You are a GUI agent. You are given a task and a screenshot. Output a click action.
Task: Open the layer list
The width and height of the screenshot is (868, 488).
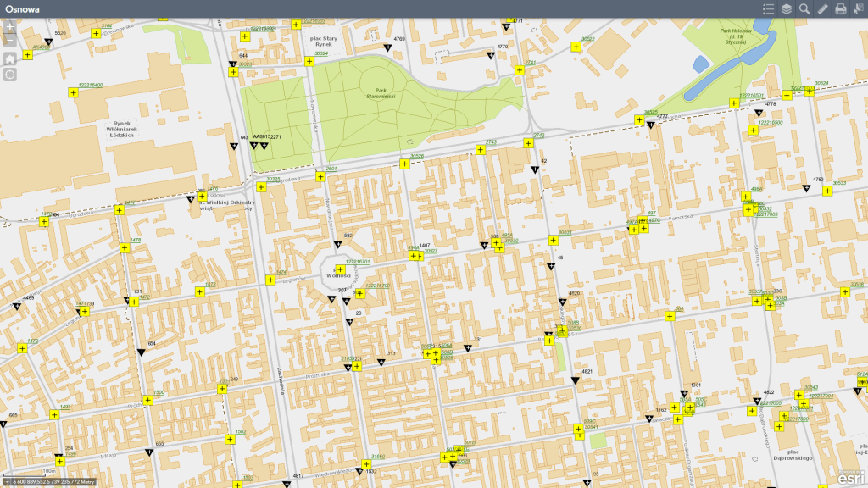787,9
